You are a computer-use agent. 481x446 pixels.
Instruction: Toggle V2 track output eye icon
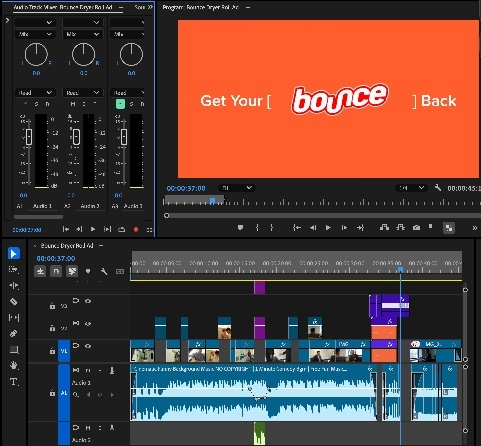point(88,324)
